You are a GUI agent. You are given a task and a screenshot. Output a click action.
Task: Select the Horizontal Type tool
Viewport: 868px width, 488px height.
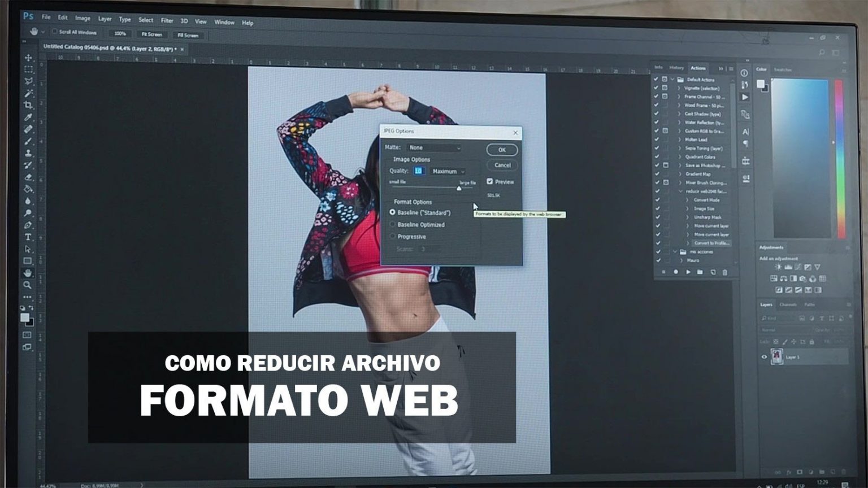click(28, 237)
